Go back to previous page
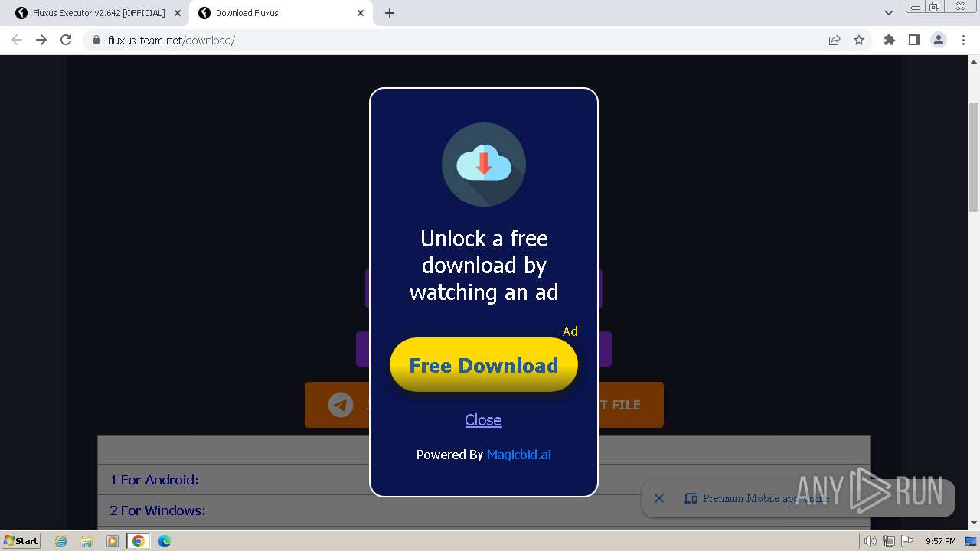Viewport: 980px width, 551px height. pos(17,40)
